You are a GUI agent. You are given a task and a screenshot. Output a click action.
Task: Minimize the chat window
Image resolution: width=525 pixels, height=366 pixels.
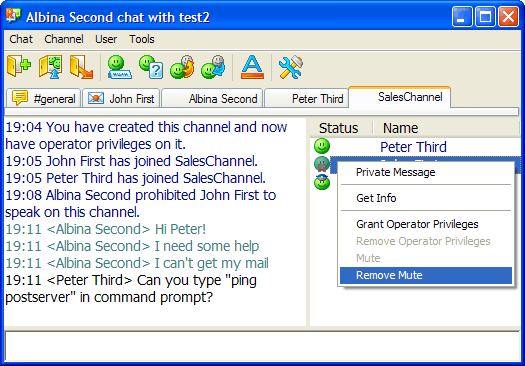pyautogui.click(x=462, y=16)
